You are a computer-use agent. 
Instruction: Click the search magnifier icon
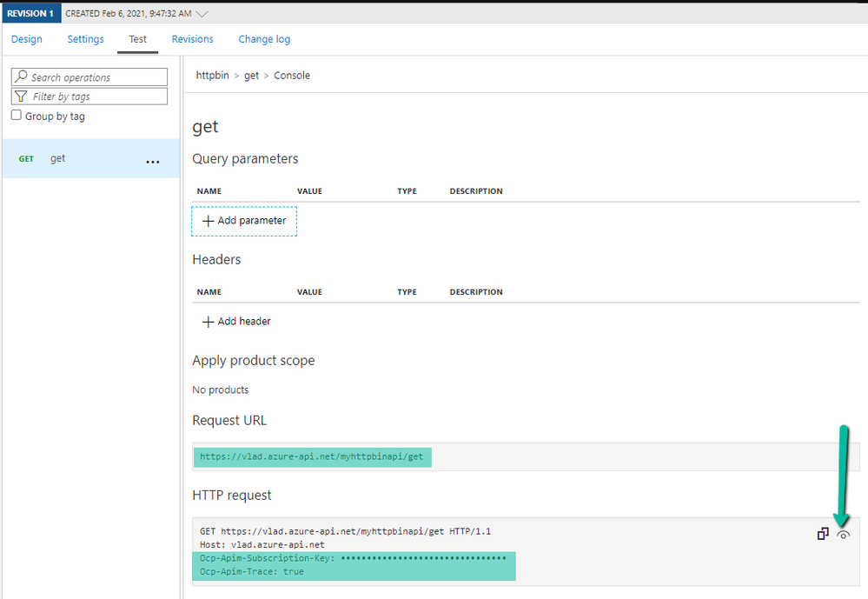click(22, 77)
